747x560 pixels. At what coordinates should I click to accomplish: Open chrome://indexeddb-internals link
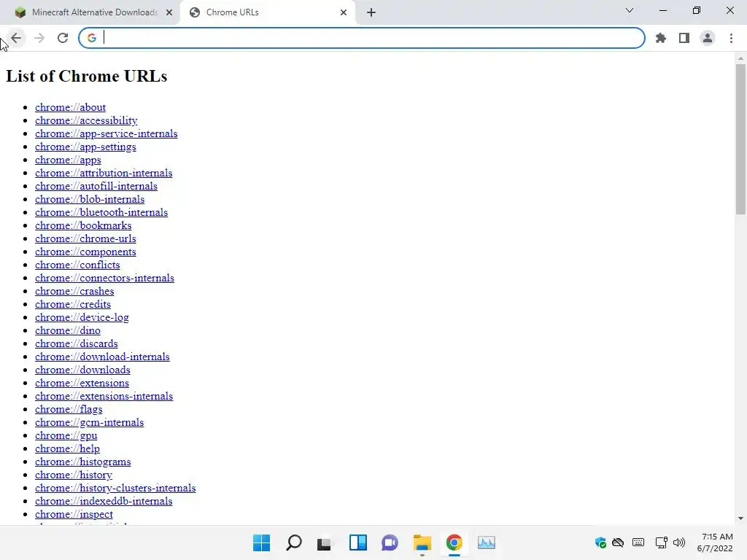click(x=104, y=502)
